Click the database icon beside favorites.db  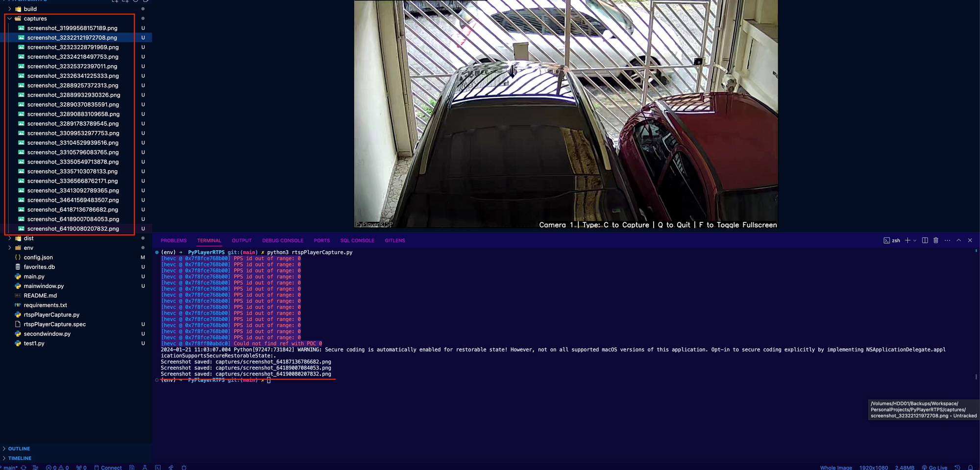click(18, 267)
